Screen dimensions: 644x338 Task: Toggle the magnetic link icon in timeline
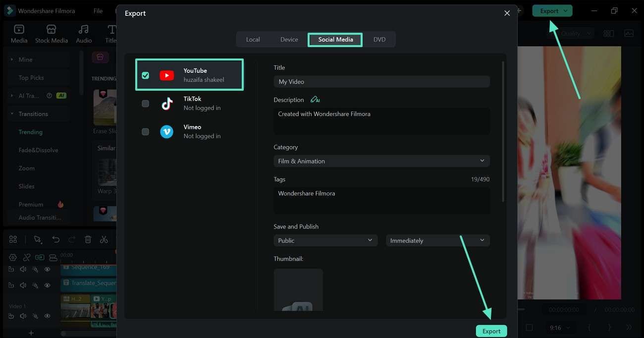pyautogui.click(x=27, y=257)
